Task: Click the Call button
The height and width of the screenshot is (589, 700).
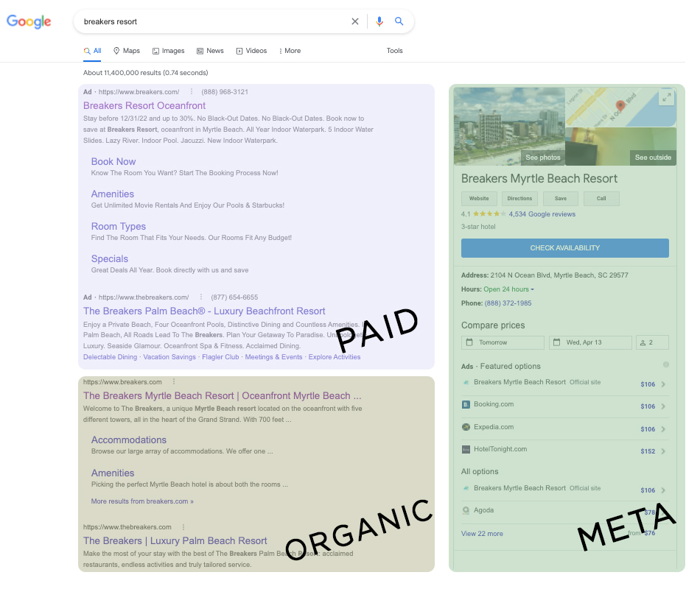Action: [601, 199]
